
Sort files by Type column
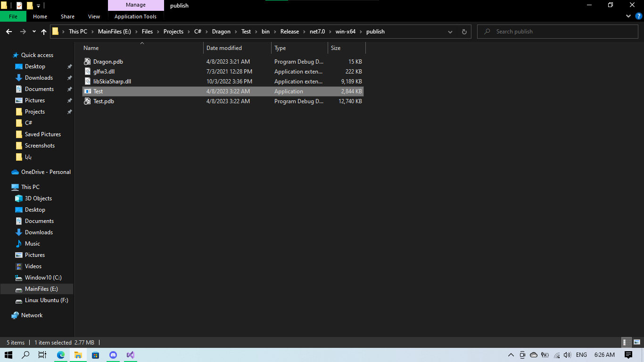pos(299,48)
